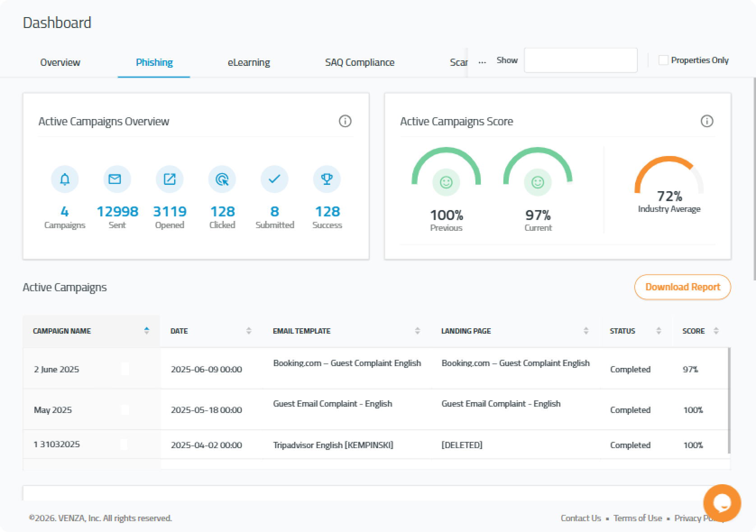Enable the Properties Only checkbox

pyautogui.click(x=663, y=60)
